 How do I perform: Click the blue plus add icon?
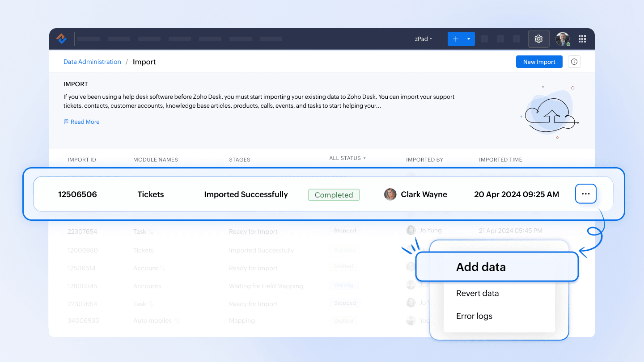click(x=455, y=39)
